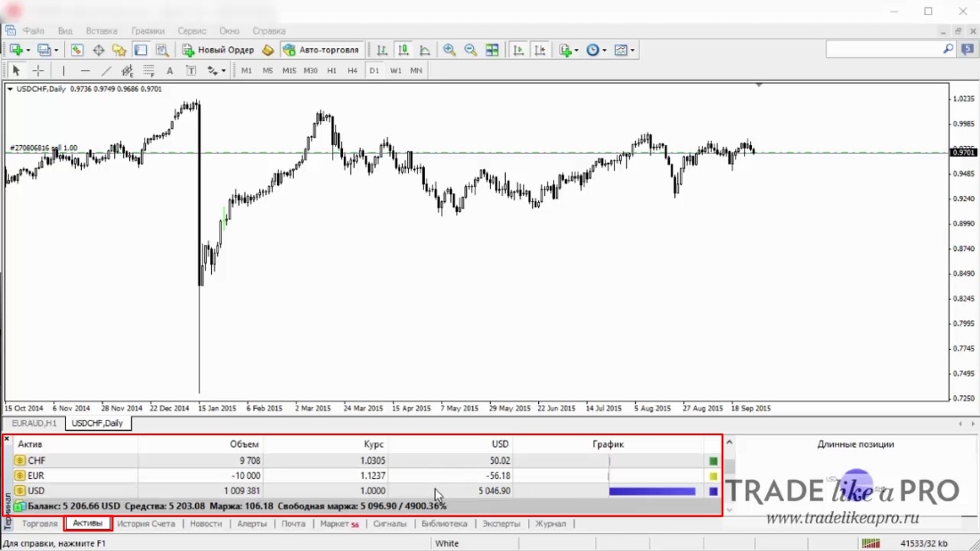Viewport: 980px width, 551px height.
Task: Expand the Profiles dropdown arrow
Action: (56, 50)
